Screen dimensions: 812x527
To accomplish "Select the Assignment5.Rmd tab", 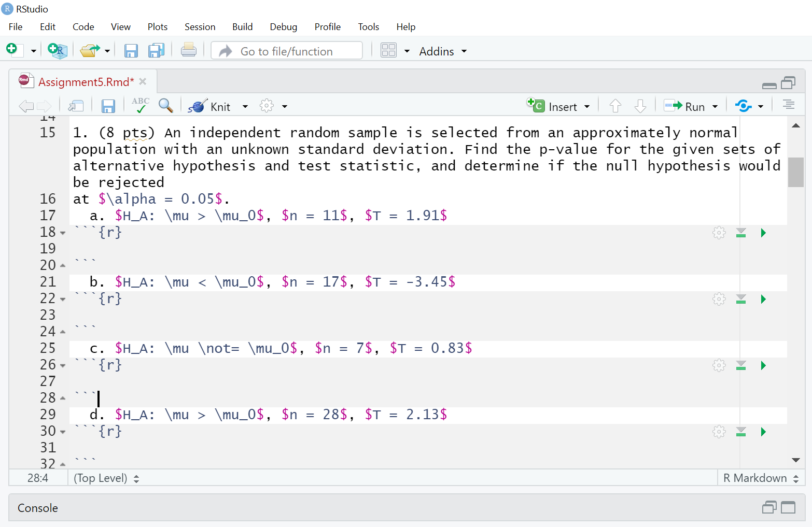I will 86,82.
